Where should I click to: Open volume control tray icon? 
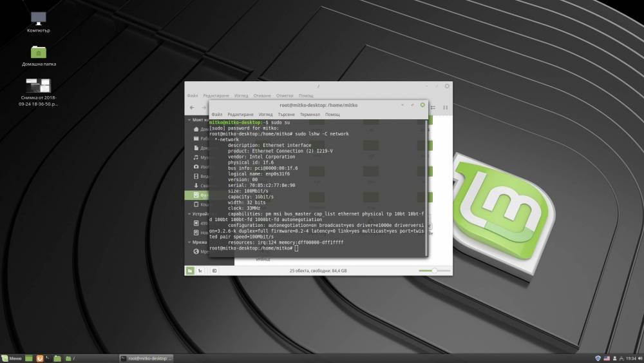pyautogui.click(x=641, y=358)
